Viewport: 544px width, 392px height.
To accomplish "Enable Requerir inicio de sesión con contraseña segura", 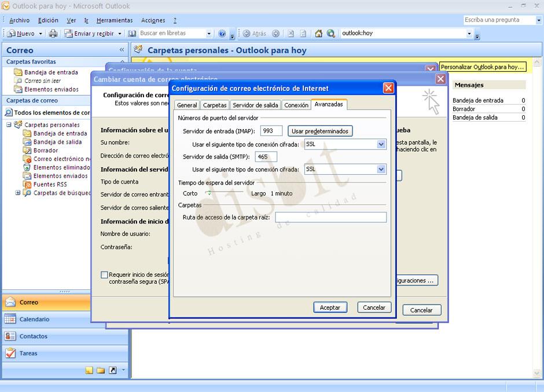I will click(x=105, y=274).
